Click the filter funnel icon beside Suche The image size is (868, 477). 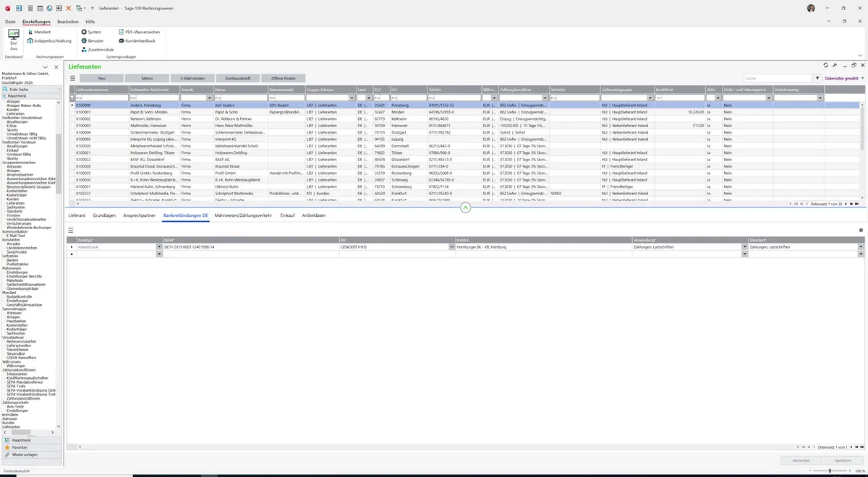click(x=817, y=78)
